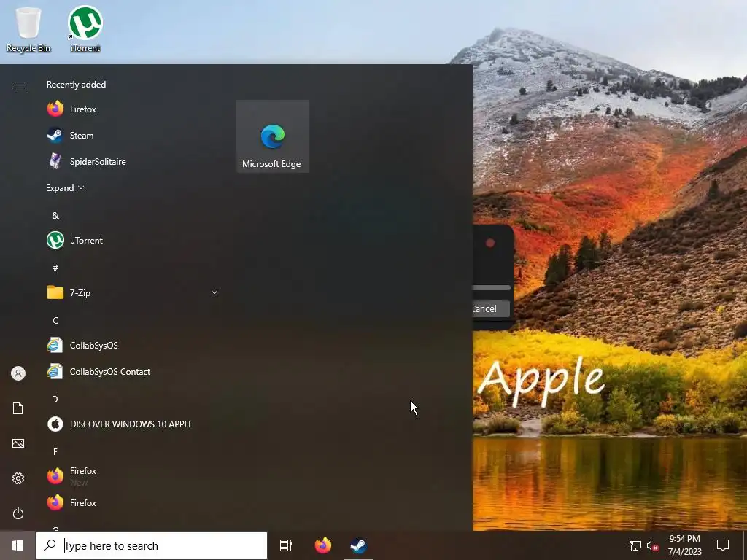
Task: Open the Pictures sidebar icon
Action: (18, 443)
